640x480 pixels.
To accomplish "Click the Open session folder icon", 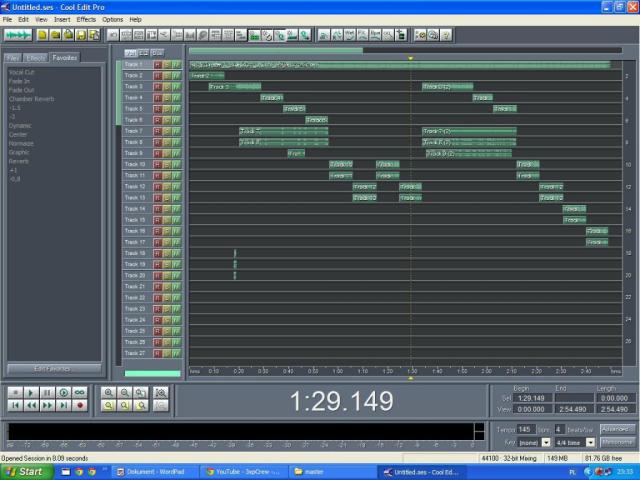I will 55,35.
